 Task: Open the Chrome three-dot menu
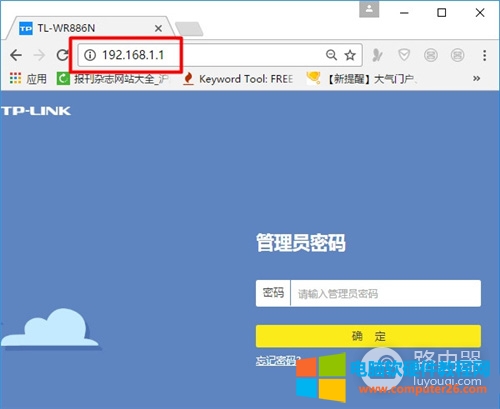coord(484,55)
